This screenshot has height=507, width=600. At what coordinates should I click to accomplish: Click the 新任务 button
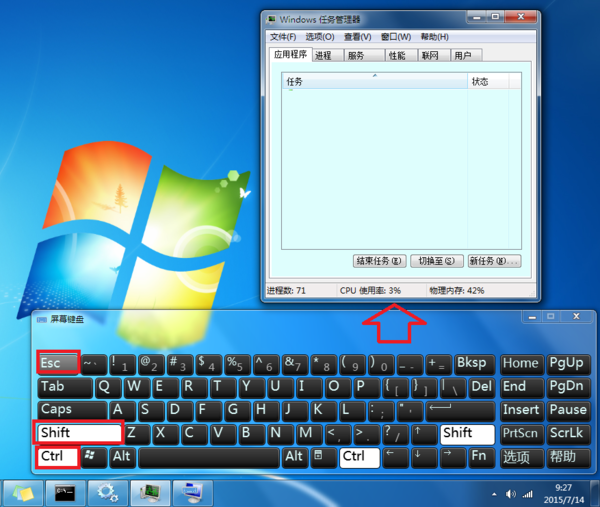tap(494, 261)
